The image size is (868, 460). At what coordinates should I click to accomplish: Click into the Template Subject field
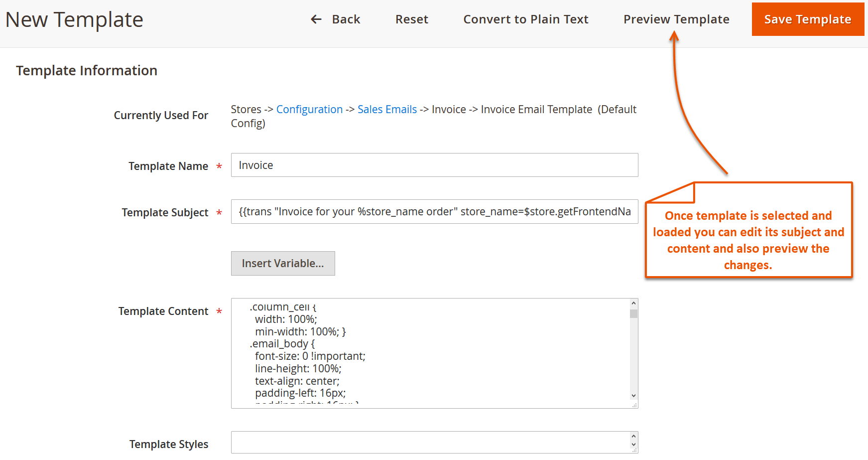tap(434, 212)
